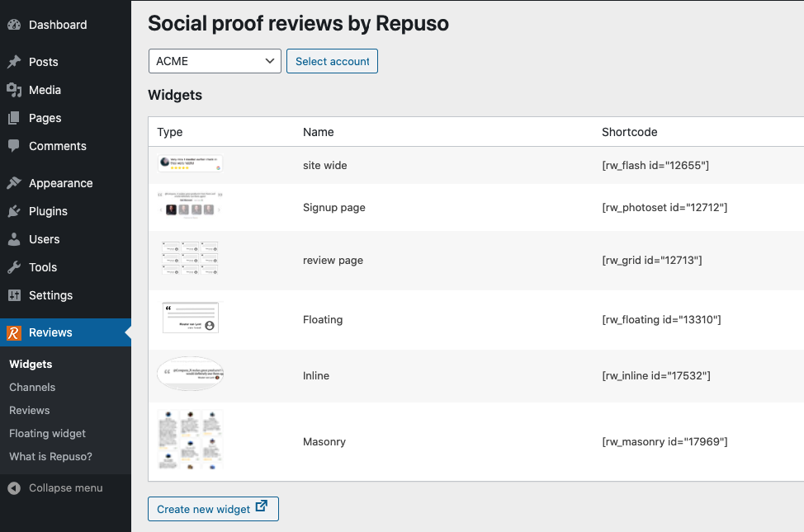
Task: Click the external link icon on Create new widget
Action: pos(262,506)
